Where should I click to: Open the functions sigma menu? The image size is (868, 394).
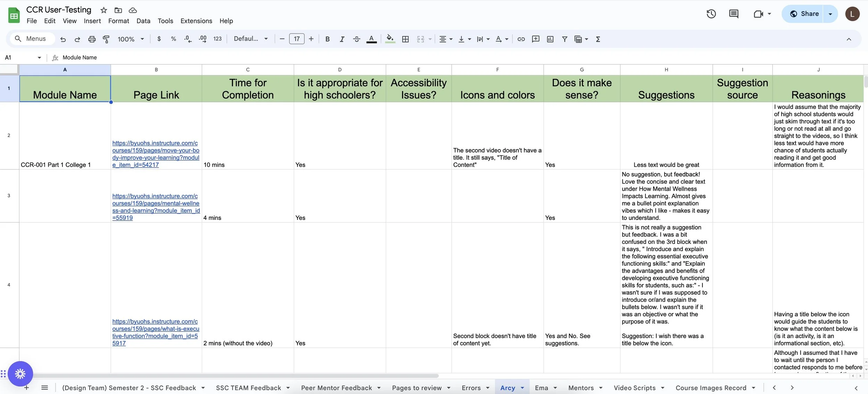coord(598,39)
